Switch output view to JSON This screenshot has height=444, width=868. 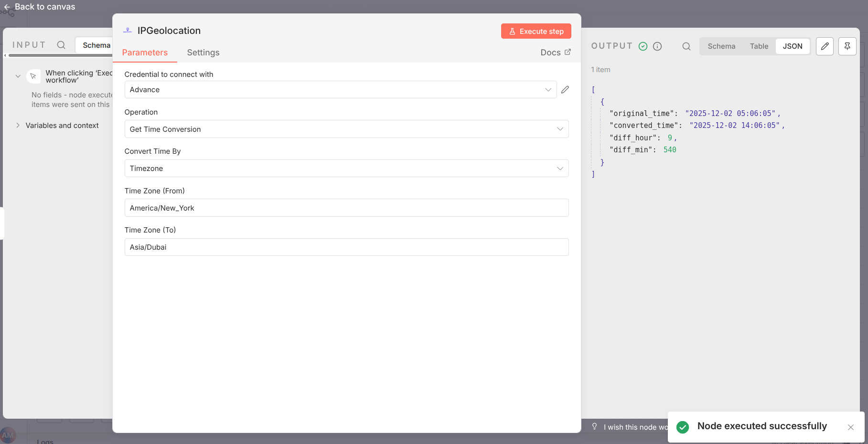click(792, 46)
